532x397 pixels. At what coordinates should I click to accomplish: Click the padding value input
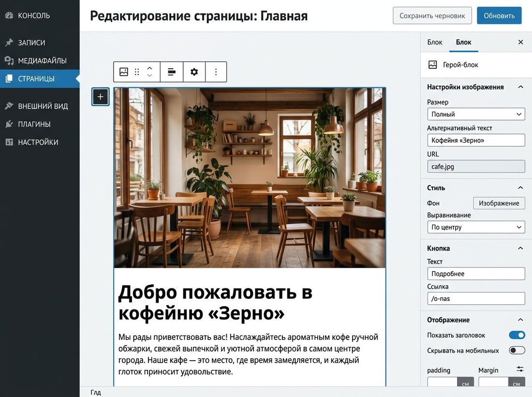443,382
